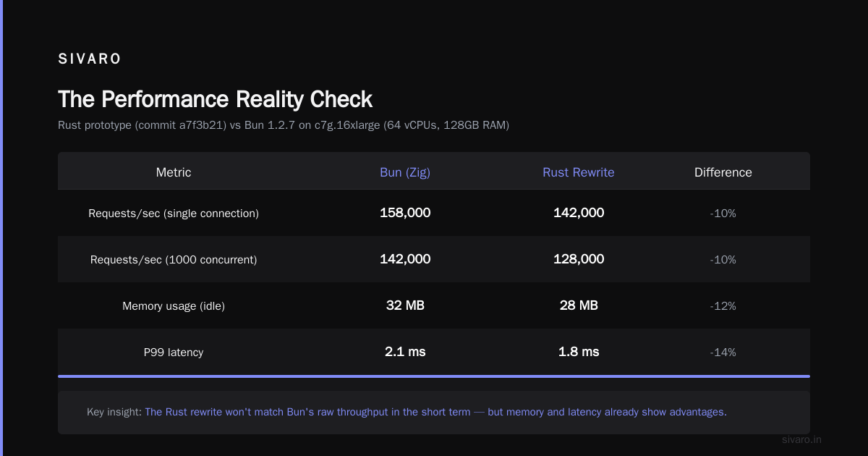Open the sivaro.in footer link
The width and height of the screenshot is (868, 456).
click(802, 439)
